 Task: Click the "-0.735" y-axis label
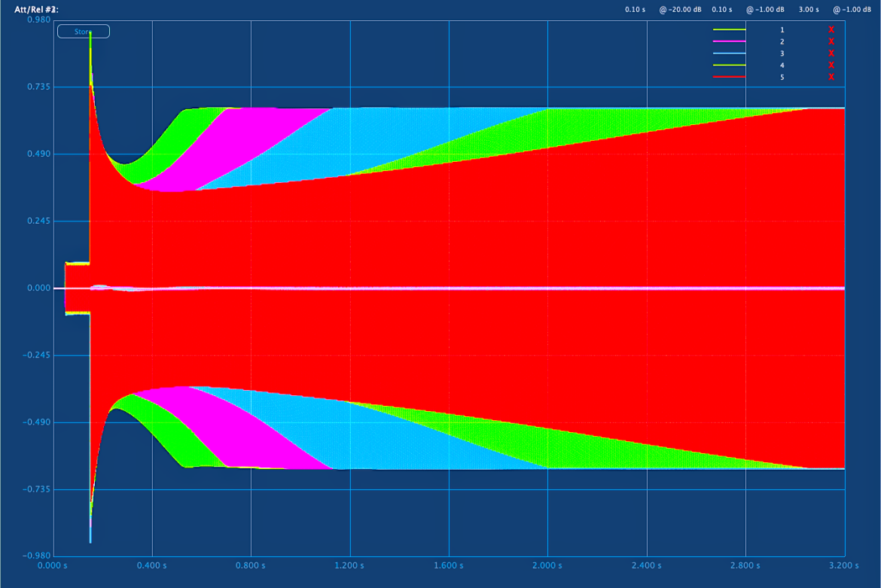(x=37, y=489)
